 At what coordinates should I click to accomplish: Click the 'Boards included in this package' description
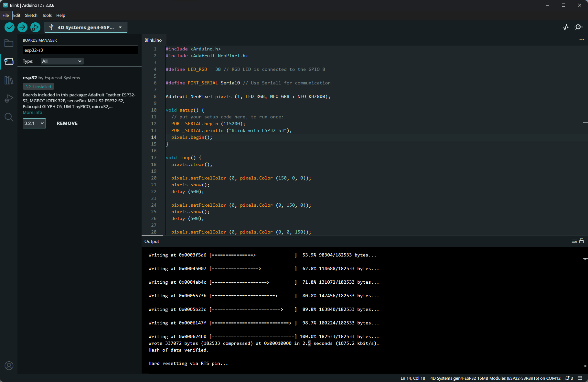click(79, 101)
